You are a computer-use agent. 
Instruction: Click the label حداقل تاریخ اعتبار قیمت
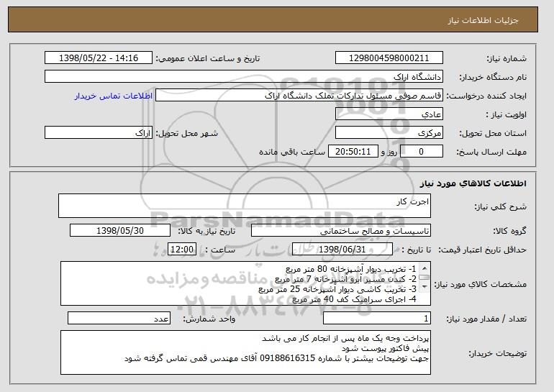(x=482, y=250)
